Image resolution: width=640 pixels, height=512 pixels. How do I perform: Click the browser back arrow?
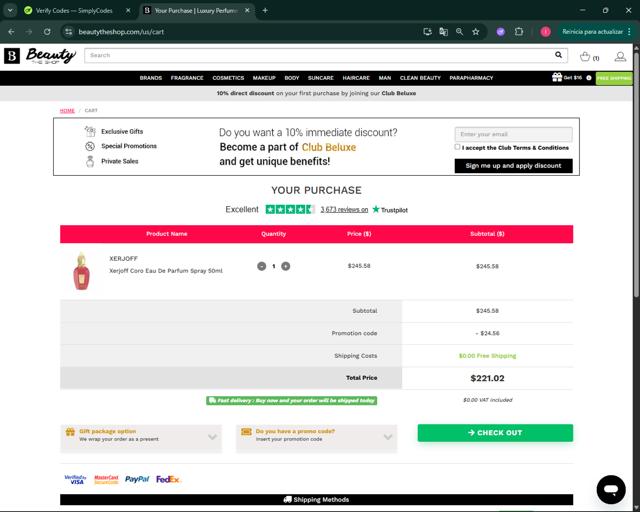tap(11, 31)
